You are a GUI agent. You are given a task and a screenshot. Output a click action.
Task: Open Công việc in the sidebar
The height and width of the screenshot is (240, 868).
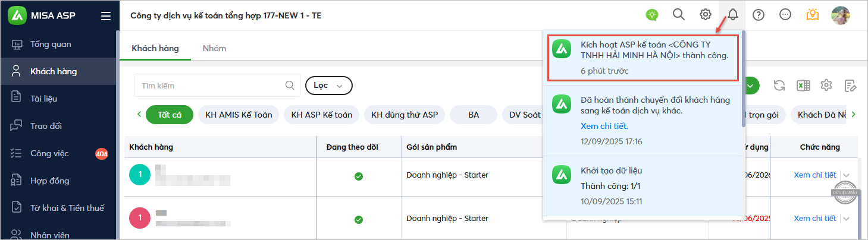pyautogui.click(x=49, y=153)
